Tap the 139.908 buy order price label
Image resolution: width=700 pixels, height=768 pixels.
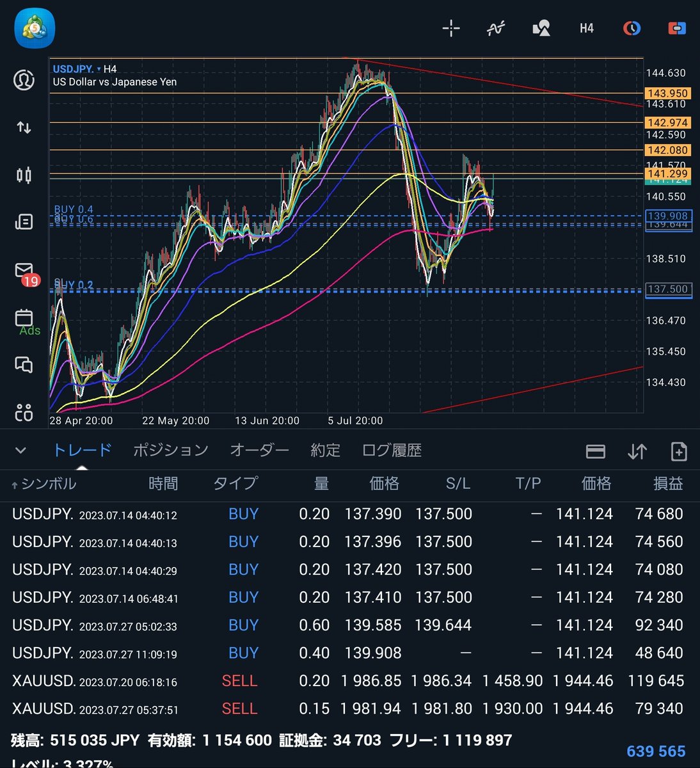pos(668,216)
